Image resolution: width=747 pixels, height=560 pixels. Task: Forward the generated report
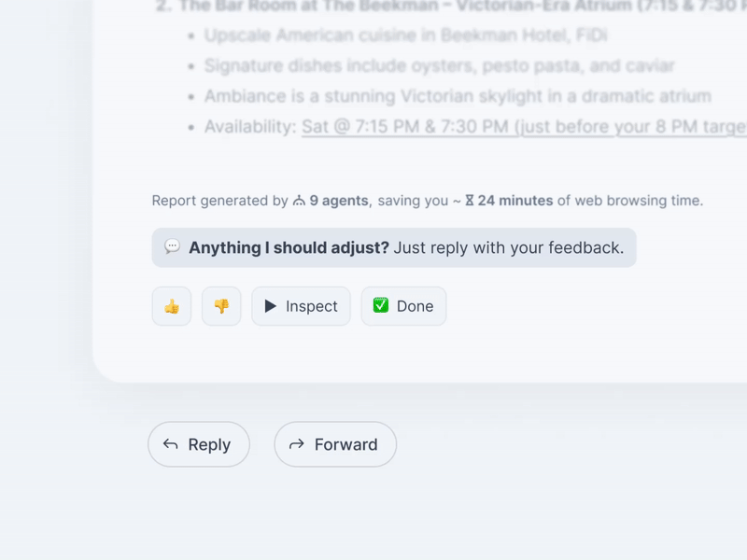coord(335,444)
